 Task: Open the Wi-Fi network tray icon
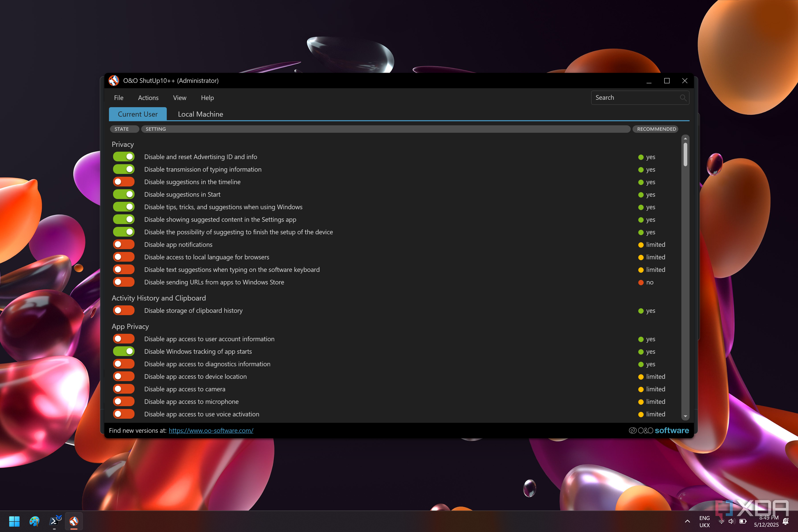722,521
